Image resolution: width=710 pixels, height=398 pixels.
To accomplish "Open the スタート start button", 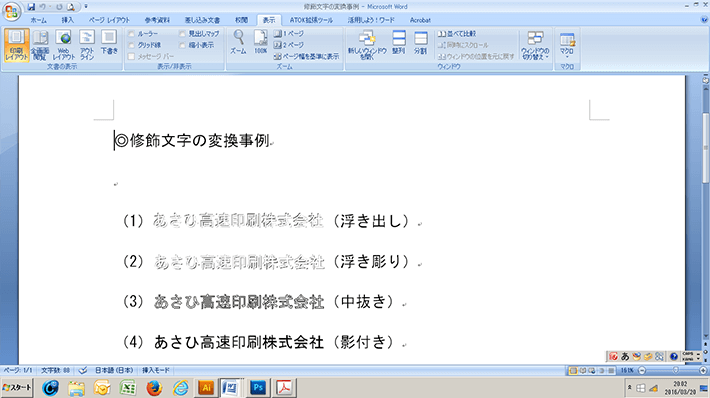I will pos(17,388).
